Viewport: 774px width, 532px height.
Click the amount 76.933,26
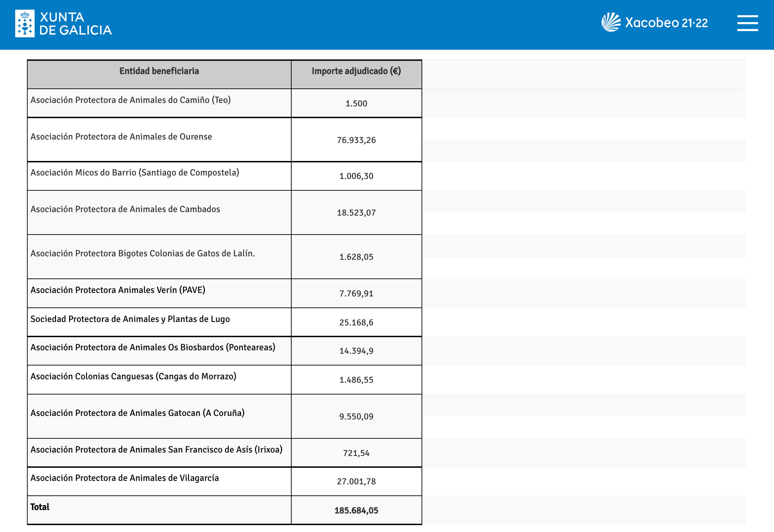point(356,140)
